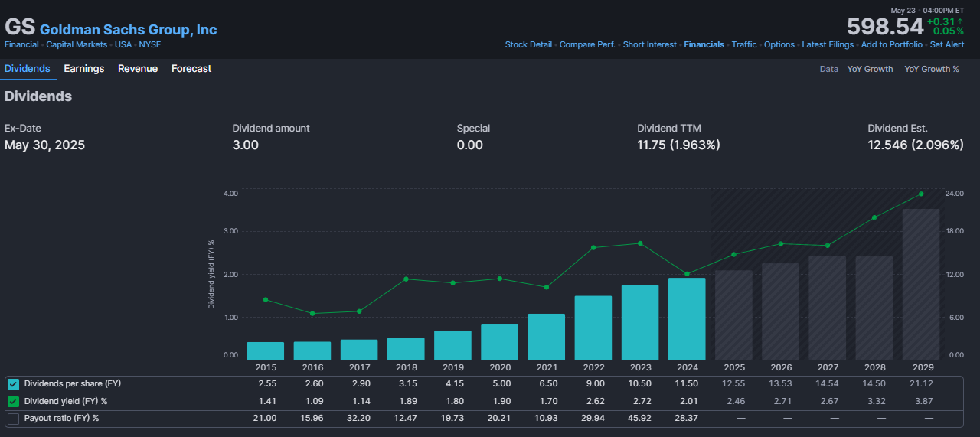Click the stock price 598.54
Viewport: 980px width, 437px height.
click(885, 28)
